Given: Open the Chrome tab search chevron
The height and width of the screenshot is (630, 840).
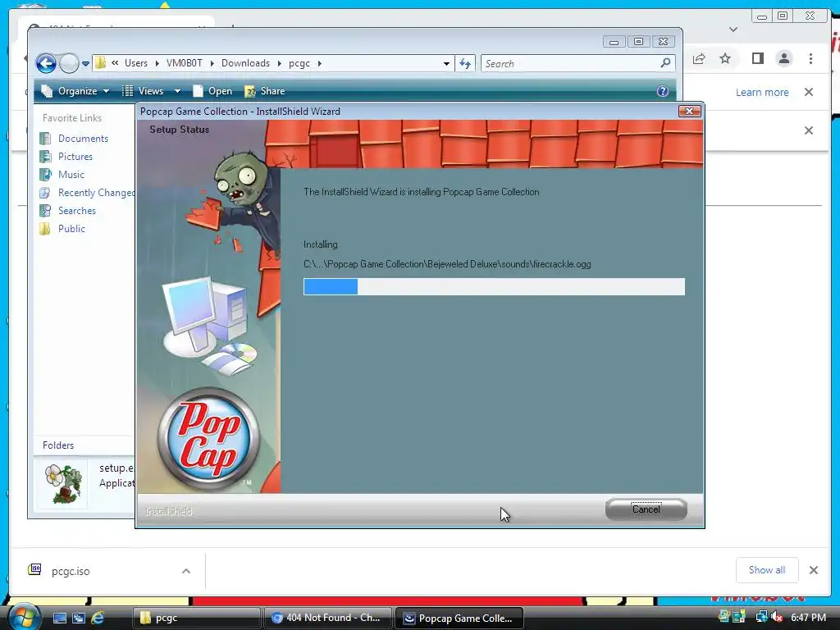Looking at the screenshot, I should pyautogui.click(x=733, y=30).
